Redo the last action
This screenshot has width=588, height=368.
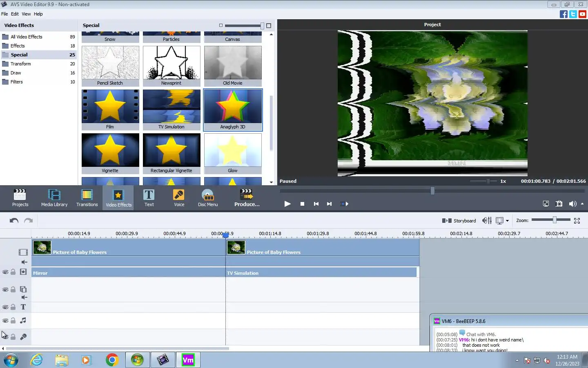coord(28,220)
